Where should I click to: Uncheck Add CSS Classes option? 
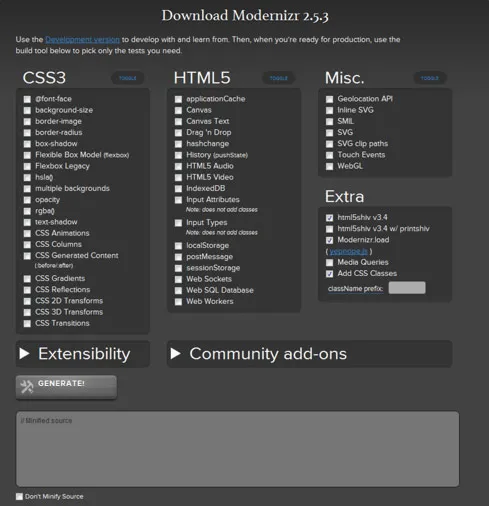click(x=329, y=274)
